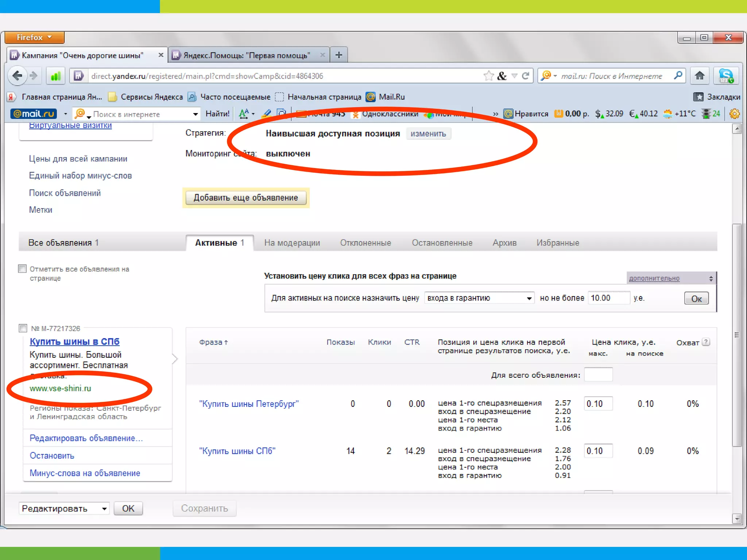This screenshot has height=560, width=747.
Task: Click the Skype toolbar icon
Action: pos(726,76)
